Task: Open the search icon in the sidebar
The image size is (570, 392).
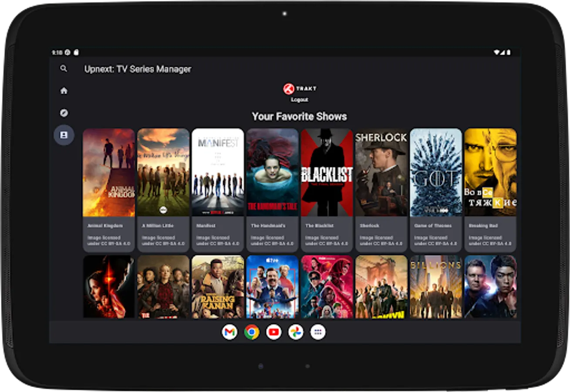Action: 64,68
